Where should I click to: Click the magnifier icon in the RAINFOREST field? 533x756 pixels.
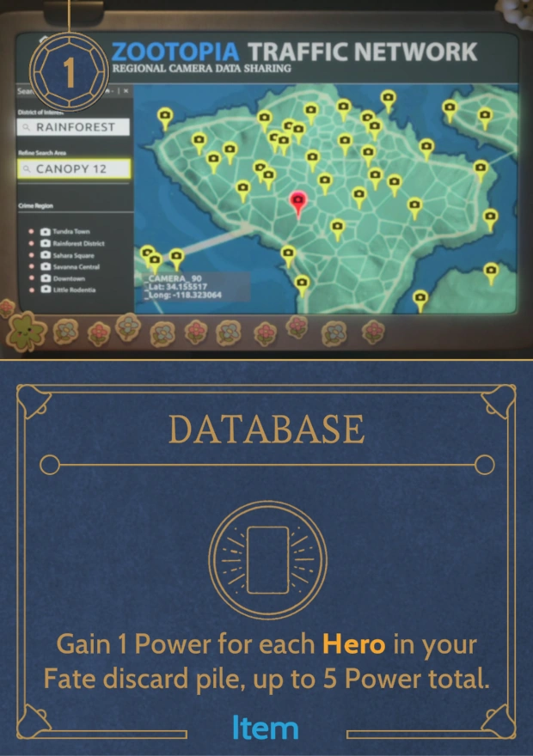(x=27, y=127)
